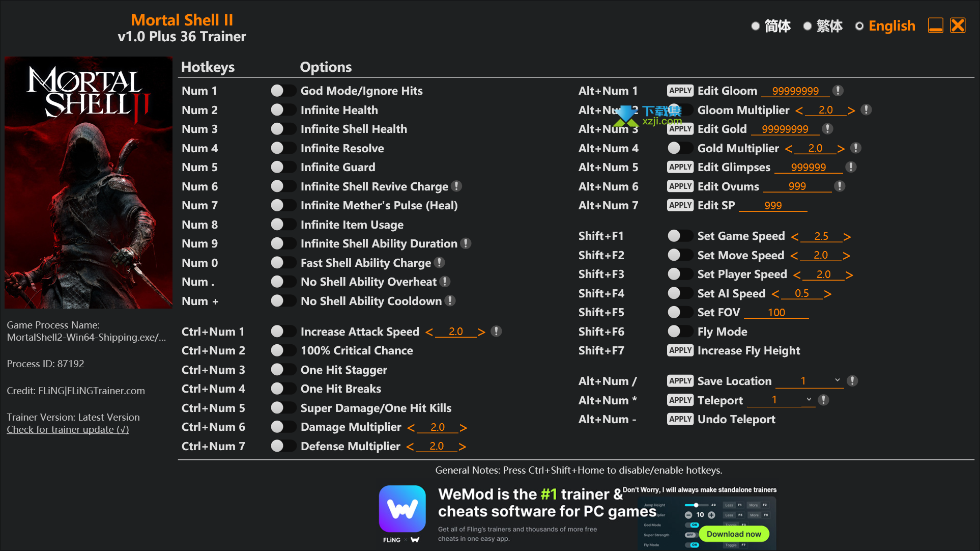Image resolution: width=980 pixels, height=551 pixels.
Task: Enable Infinite Item Usage
Action: coord(283,225)
